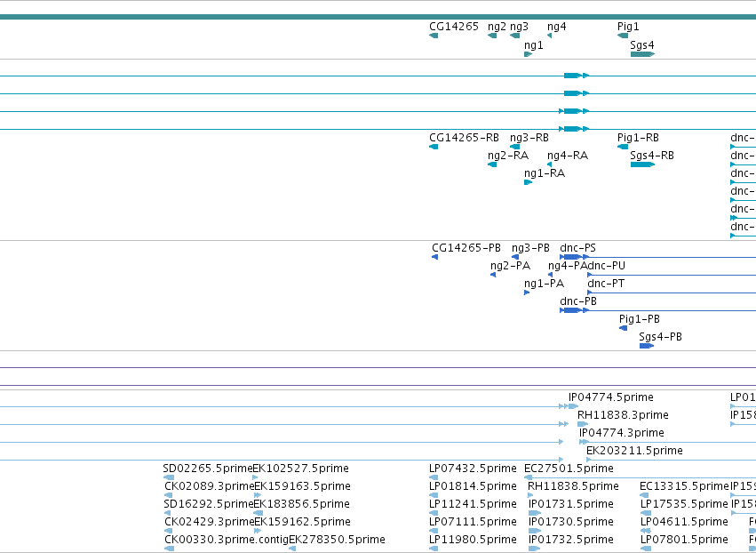Click the Pig1-RB transcript label
Image resolution: width=756 pixels, height=553 pixels.
638,138
